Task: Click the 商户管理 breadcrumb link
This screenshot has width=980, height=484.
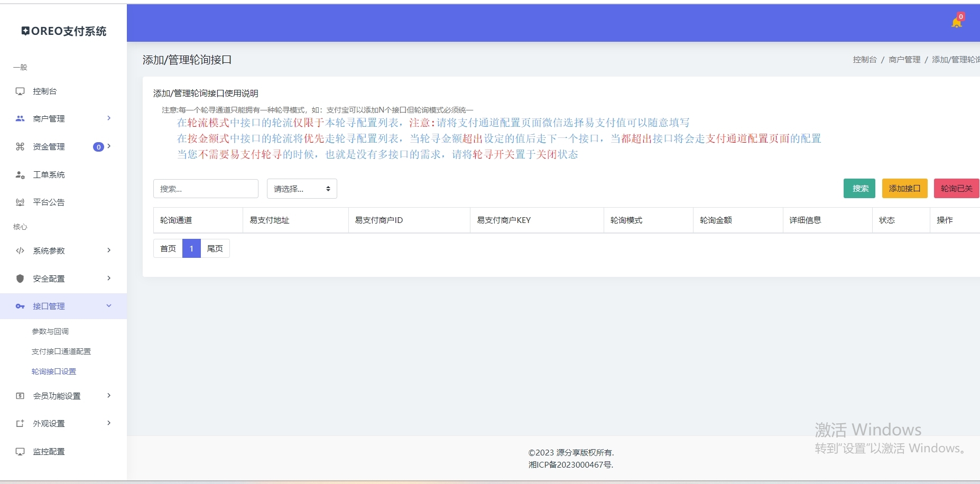Action: click(904, 60)
